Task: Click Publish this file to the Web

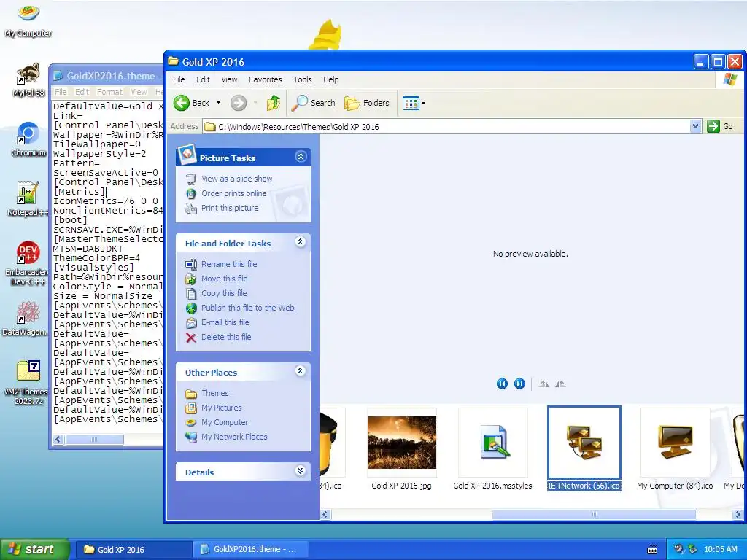Action: coord(248,308)
